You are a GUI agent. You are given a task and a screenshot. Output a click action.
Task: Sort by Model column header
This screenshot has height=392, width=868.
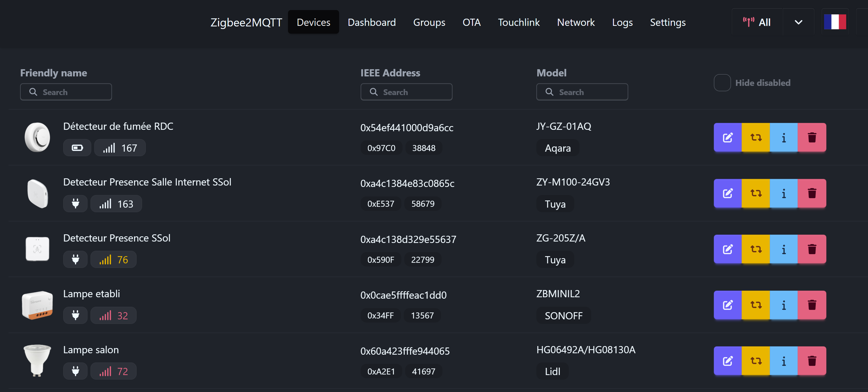click(551, 73)
